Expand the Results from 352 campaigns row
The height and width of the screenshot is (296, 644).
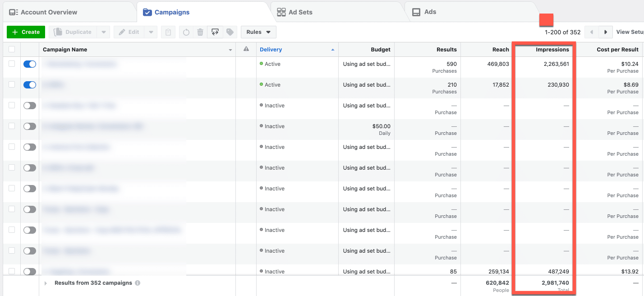pos(46,283)
